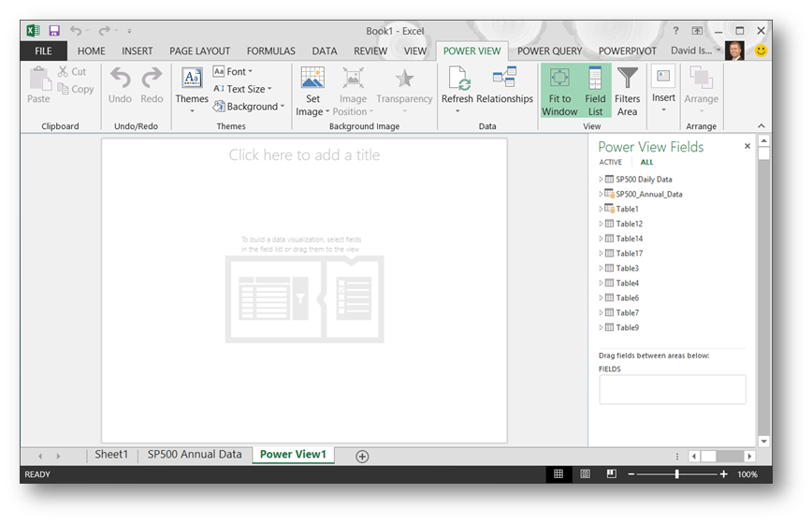Show ALL fields in Power View Fields
This screenshot has width=812, height=523.
[646, 162]
